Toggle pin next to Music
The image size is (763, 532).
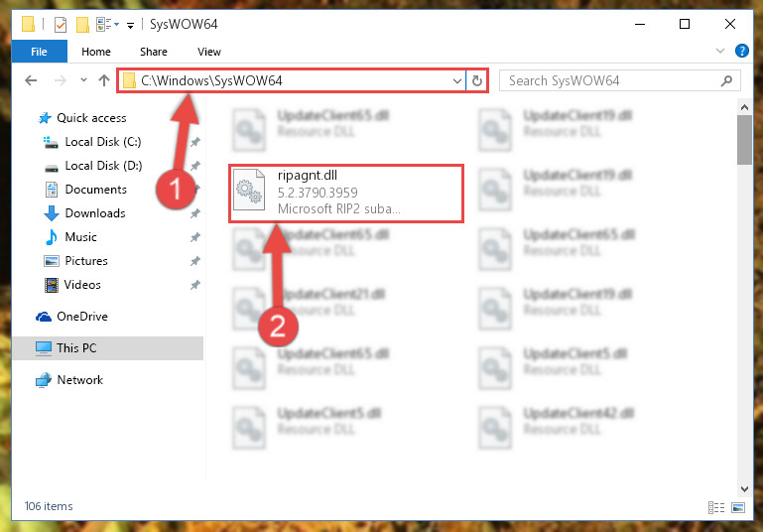(x=195, y=237)
